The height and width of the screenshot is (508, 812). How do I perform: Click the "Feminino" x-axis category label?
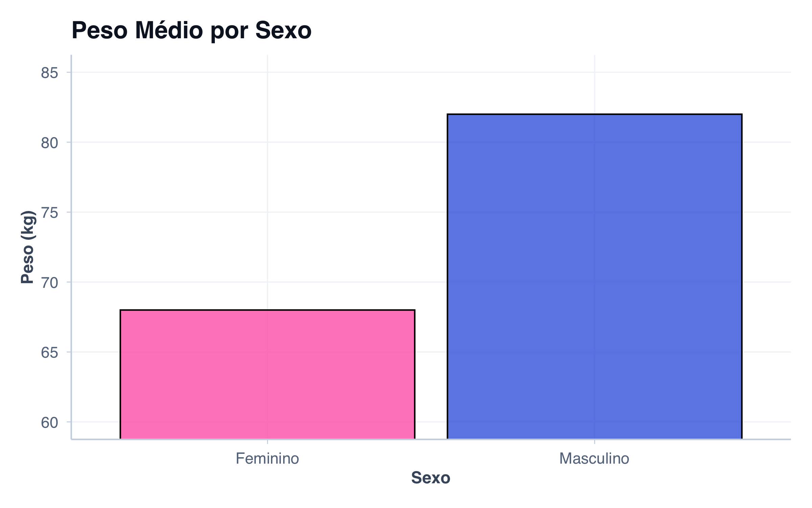(x=267, y=459)
